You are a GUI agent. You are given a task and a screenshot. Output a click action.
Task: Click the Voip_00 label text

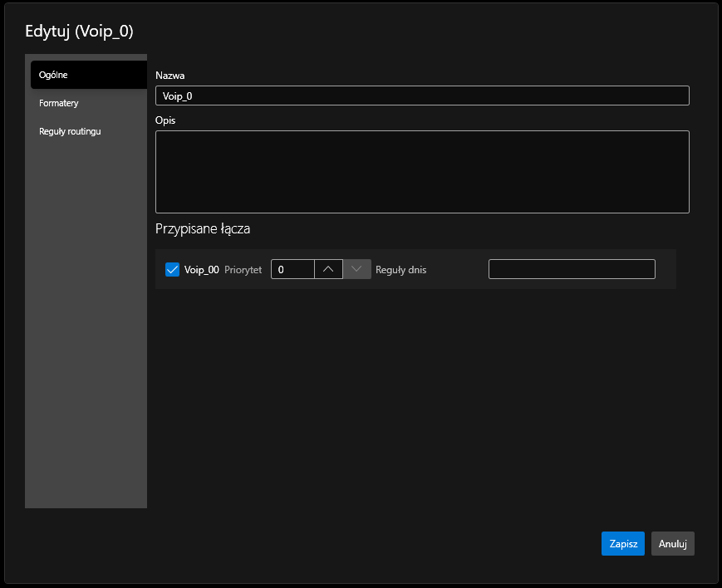click(202, 270)
